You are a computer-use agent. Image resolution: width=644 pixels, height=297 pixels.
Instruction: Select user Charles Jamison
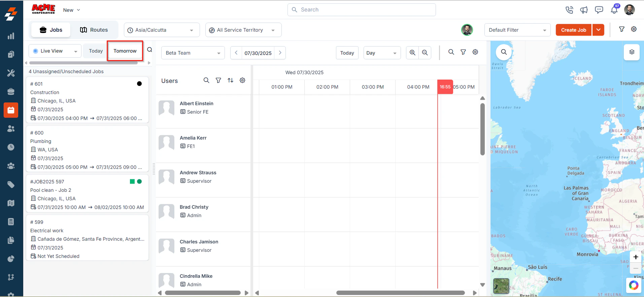[199, 242]
